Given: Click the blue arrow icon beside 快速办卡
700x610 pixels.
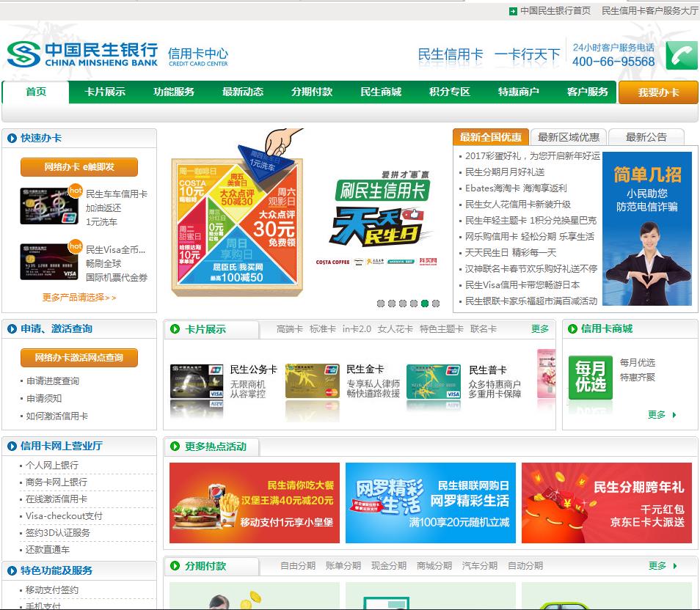Looking at the screenshot, I should tap(12, 139).
